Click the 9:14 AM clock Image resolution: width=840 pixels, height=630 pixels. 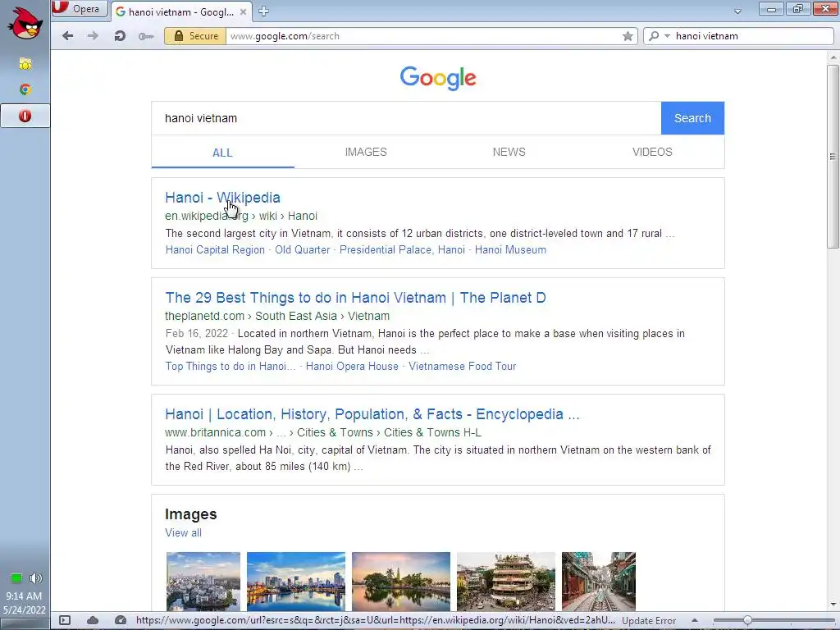point(24,596)
